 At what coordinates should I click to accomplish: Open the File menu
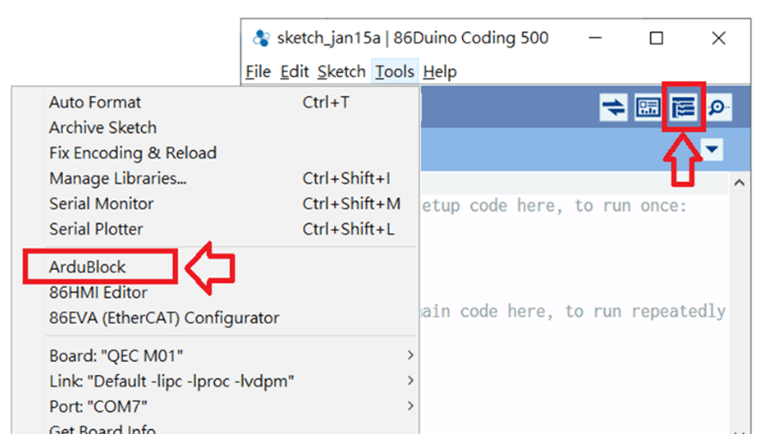[x=258, y=71]
